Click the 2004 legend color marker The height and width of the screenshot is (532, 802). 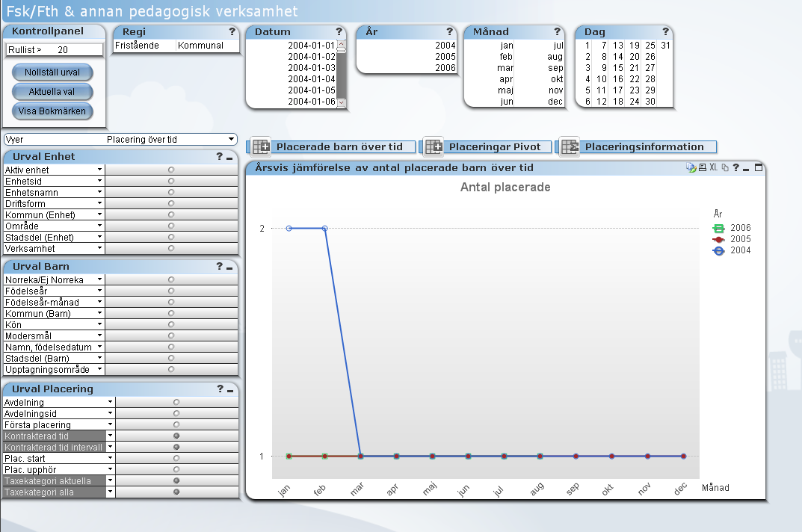pyautogui.click(x=718, y=250)
